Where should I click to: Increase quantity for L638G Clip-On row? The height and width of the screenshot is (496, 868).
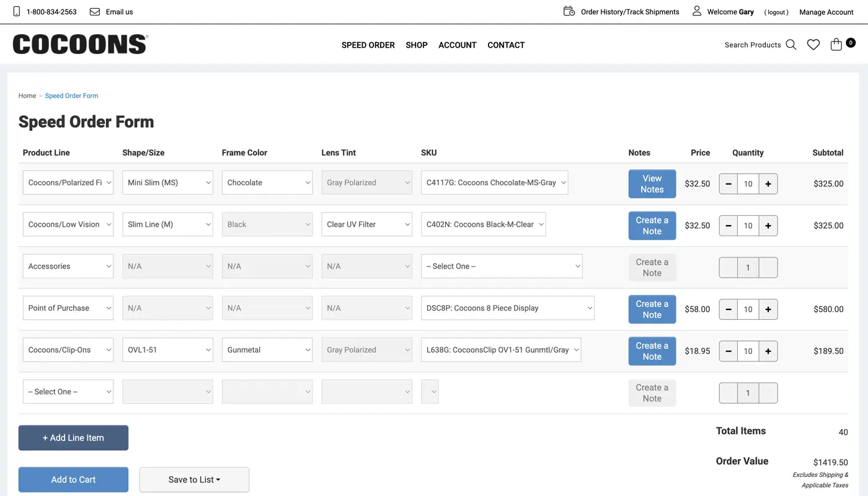point(768,351)
